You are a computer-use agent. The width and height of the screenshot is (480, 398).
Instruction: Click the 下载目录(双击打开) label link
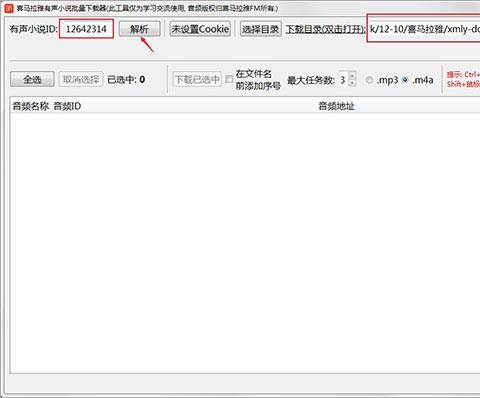click(x=325, y=29)
